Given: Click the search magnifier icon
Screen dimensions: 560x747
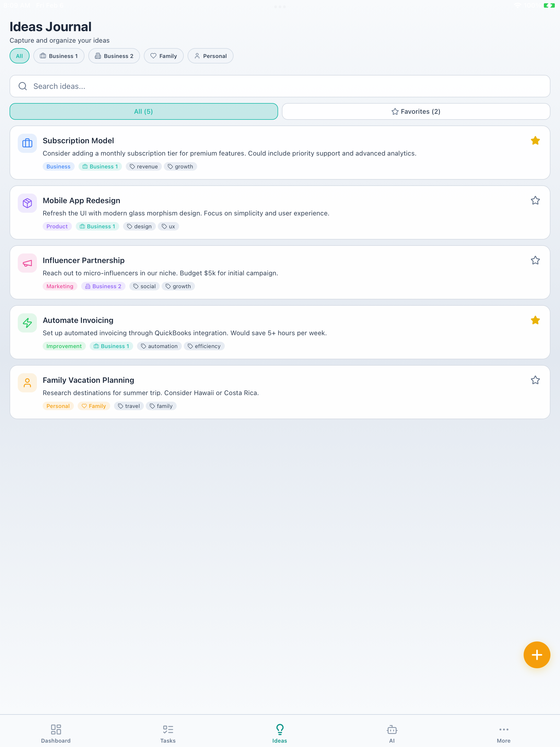Looking at the screenshot, I should coord(23,86).
